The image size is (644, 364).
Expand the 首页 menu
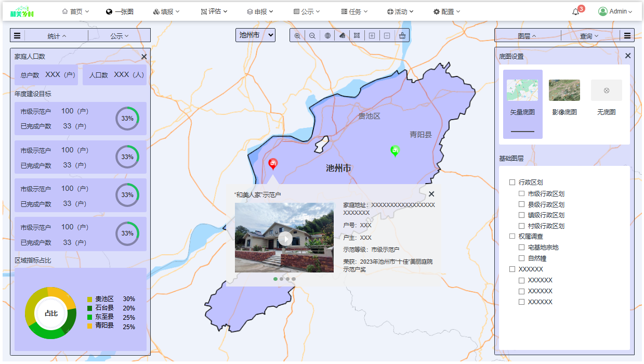tap(75, 11)
